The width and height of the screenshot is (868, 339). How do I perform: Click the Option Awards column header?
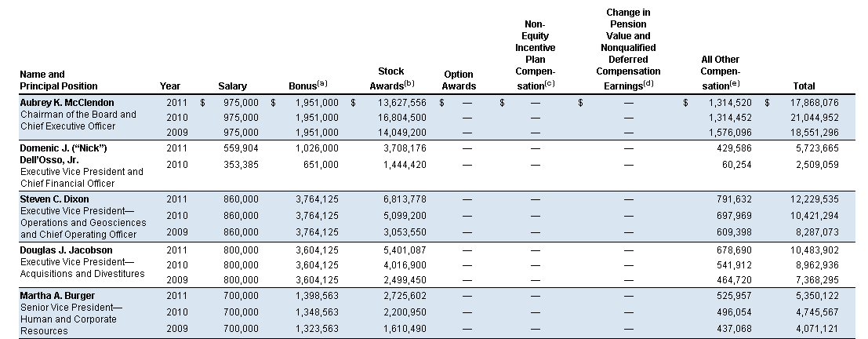459,80
